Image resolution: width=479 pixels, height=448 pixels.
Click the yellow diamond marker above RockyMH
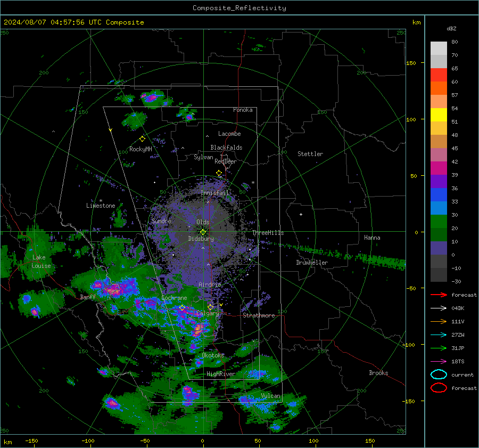pyautogui.click(x=142, y=139)
